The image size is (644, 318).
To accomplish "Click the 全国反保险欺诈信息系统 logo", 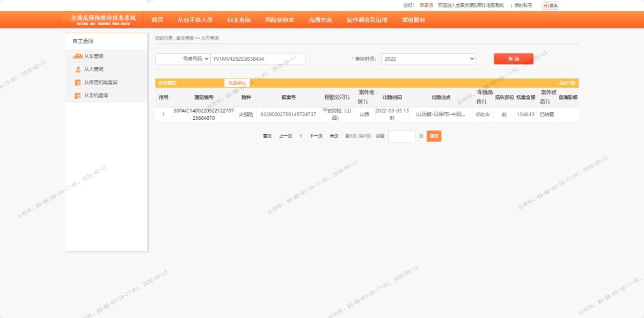I will click(x=104, y=19).
